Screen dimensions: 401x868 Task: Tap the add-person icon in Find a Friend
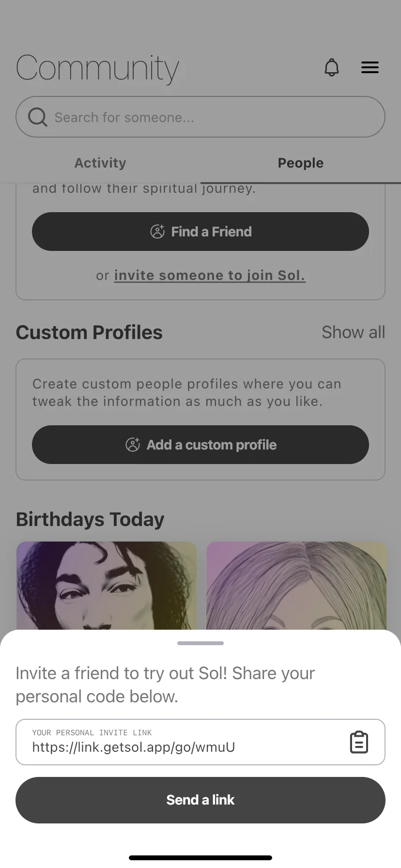tap(157, 232)
